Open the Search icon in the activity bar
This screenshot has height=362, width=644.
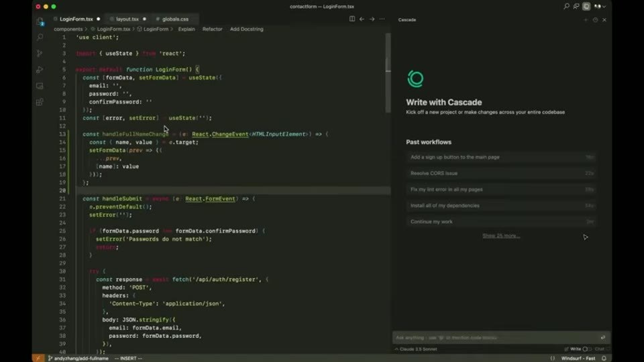pyautogui.click(x=40, y=38)
